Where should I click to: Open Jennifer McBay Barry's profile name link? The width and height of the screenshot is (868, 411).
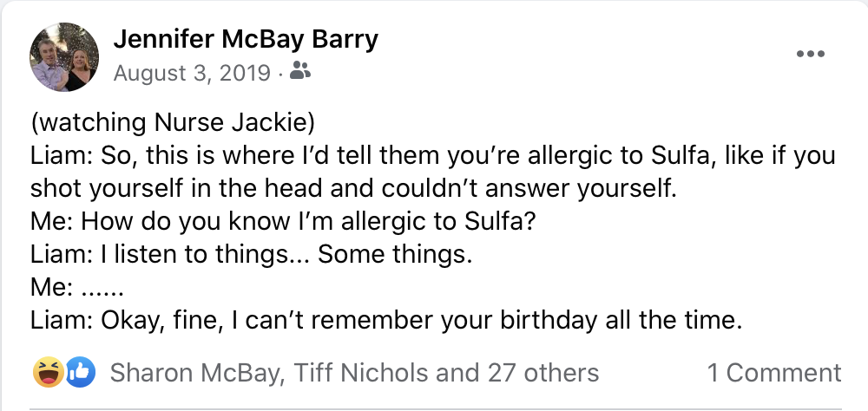(246, 39)
